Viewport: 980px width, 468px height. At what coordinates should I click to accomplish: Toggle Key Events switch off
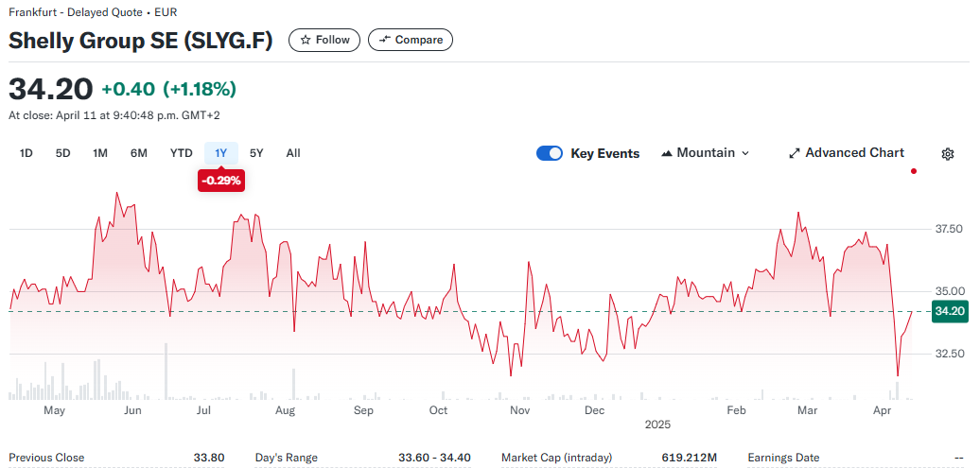(x=550, y=153)
